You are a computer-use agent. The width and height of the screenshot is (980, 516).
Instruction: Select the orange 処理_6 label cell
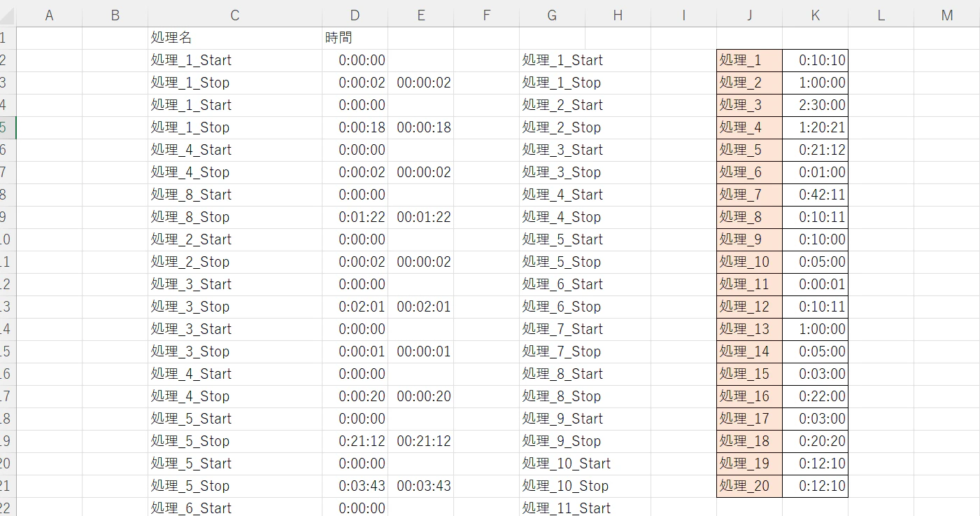[x=749, y=172]
